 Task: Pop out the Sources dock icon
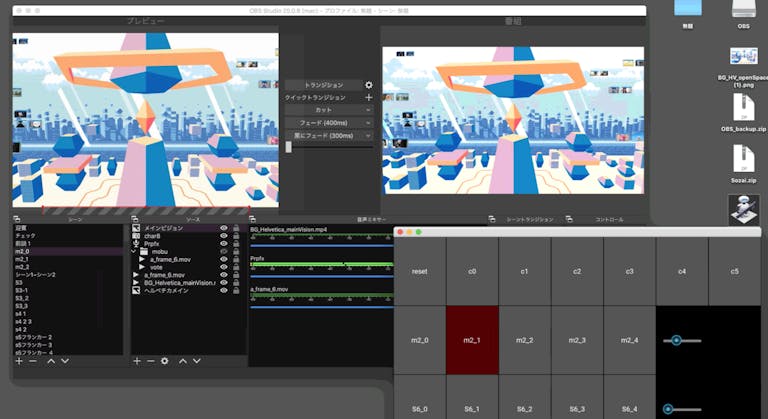tap(135, 219)
